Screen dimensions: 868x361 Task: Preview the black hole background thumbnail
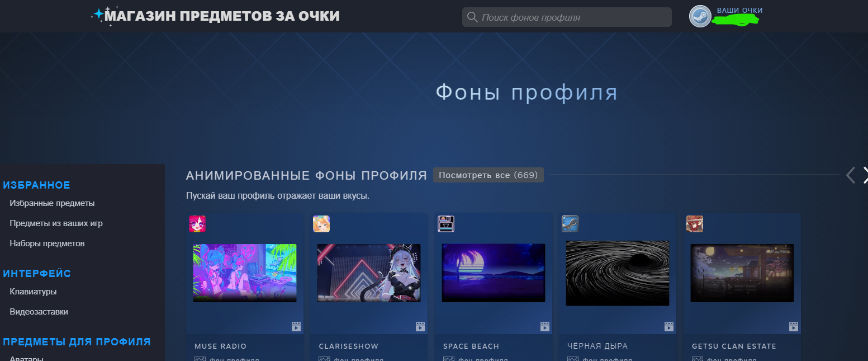618,273
